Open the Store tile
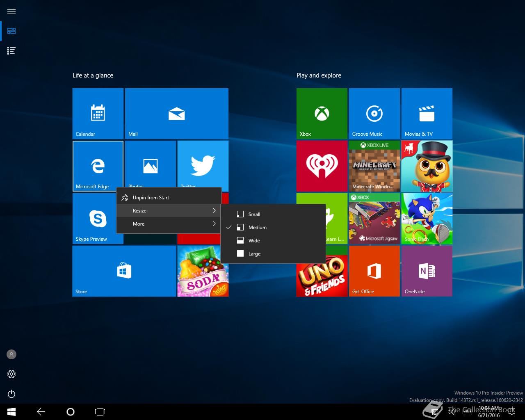The width and height of the screenshot is (525, 420). click(x=124, y=271)
